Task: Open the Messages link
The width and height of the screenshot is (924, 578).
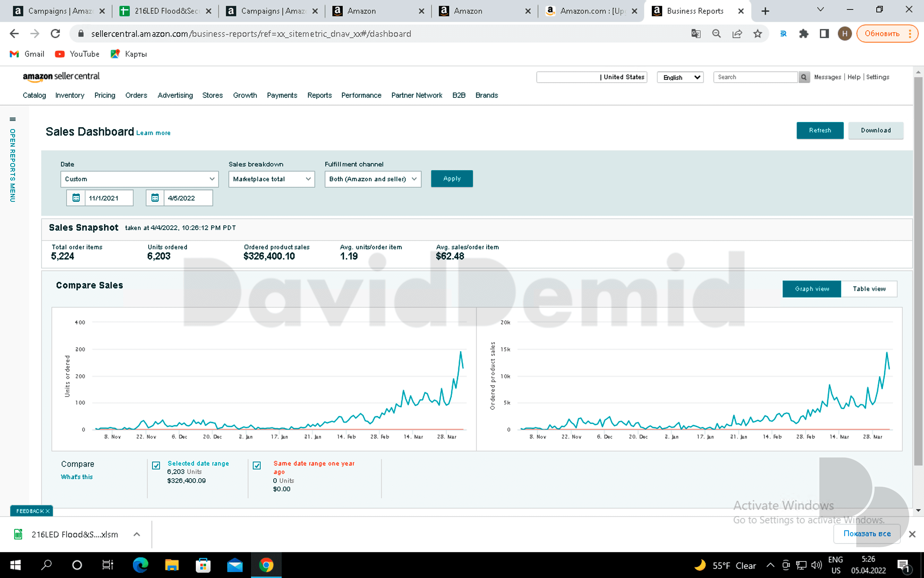Action: [x=827, y=77]
